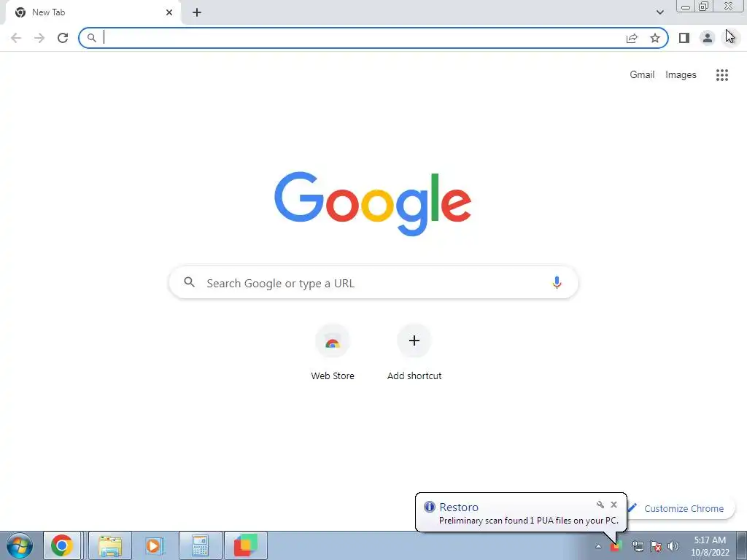The image size is (747, 560).
Task: Open the Gmail link
Action: pos(642,75)
